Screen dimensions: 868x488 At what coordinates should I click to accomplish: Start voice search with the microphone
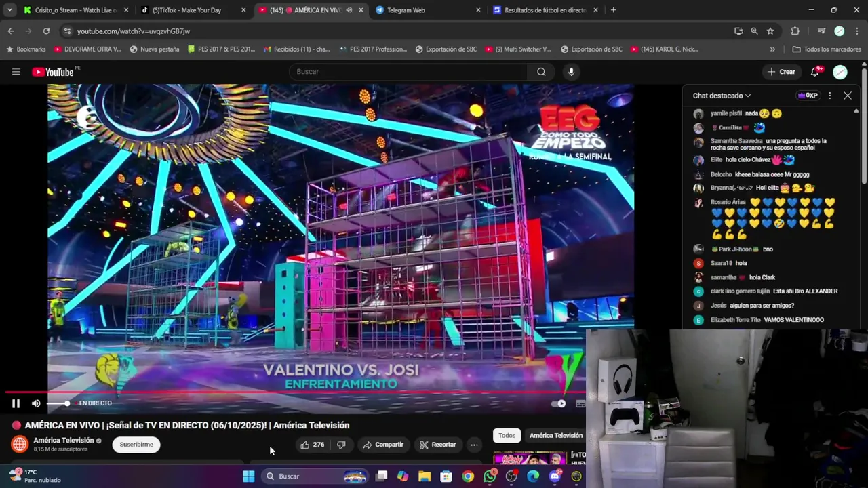pyautogui.click(x=572, y=72)
